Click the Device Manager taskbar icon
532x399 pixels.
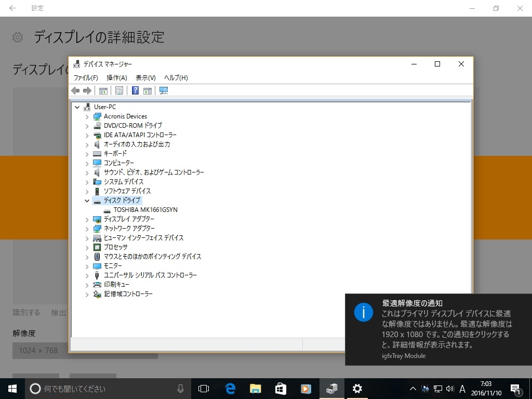click(332, 389)
